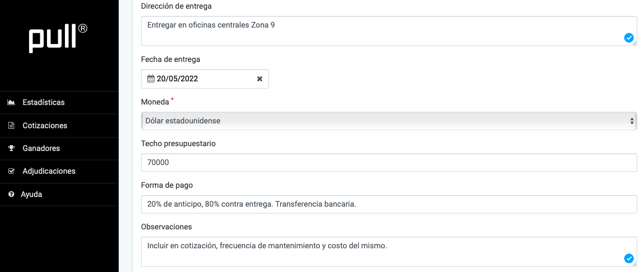This screenshot has width=644, height=272.
Task: Click the Cotizaciones document icon
Action: click(11, 125)
